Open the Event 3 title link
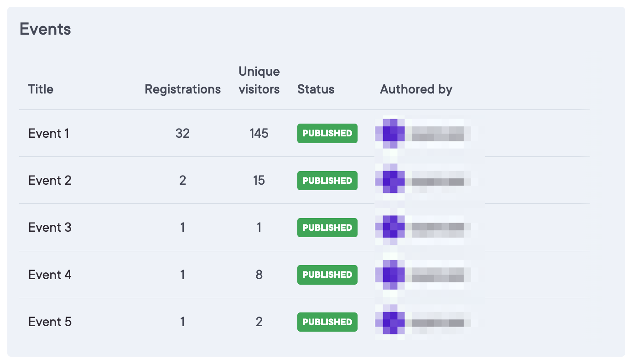This screenshot has width=633, height=364. pos(50,228)
